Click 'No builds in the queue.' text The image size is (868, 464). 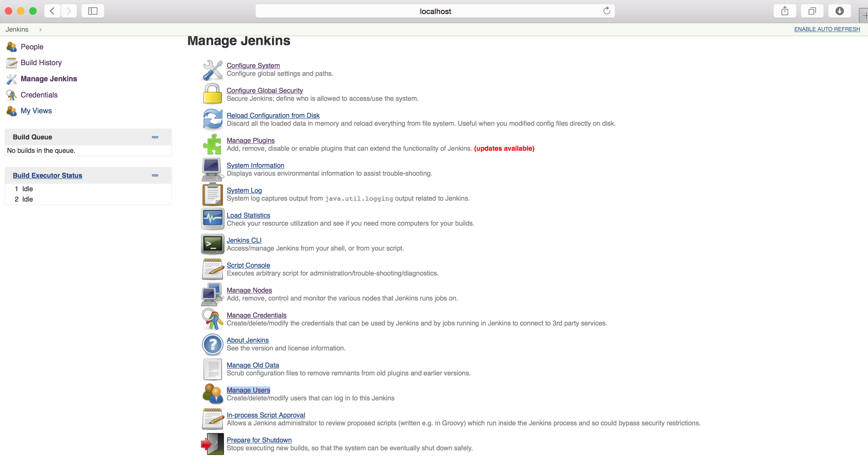click(41, 151)
